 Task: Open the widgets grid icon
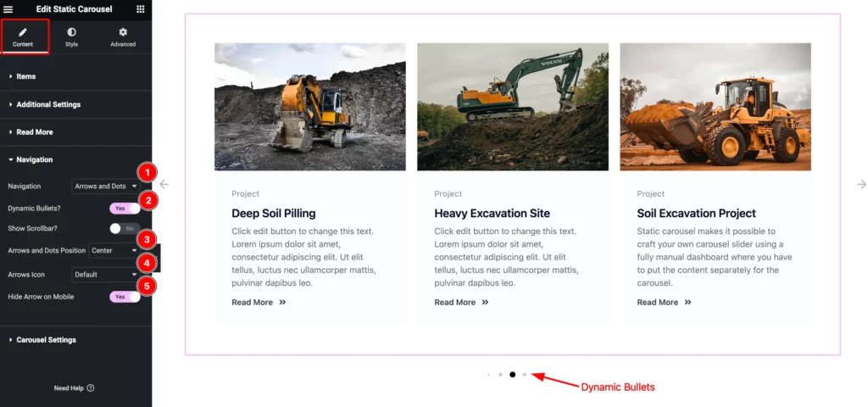pos(141,8)
